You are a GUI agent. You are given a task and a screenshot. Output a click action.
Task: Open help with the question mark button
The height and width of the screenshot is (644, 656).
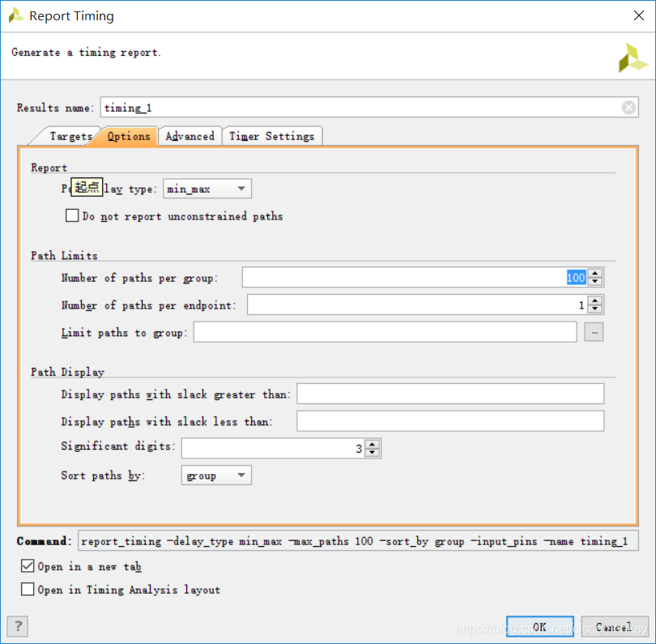coord(18,626)
